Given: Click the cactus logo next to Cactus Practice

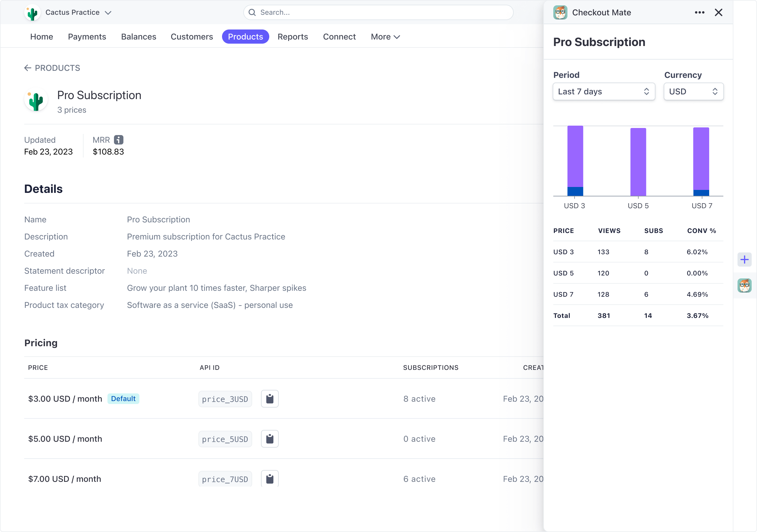Looking at the screenshot, I should point(32,12).
